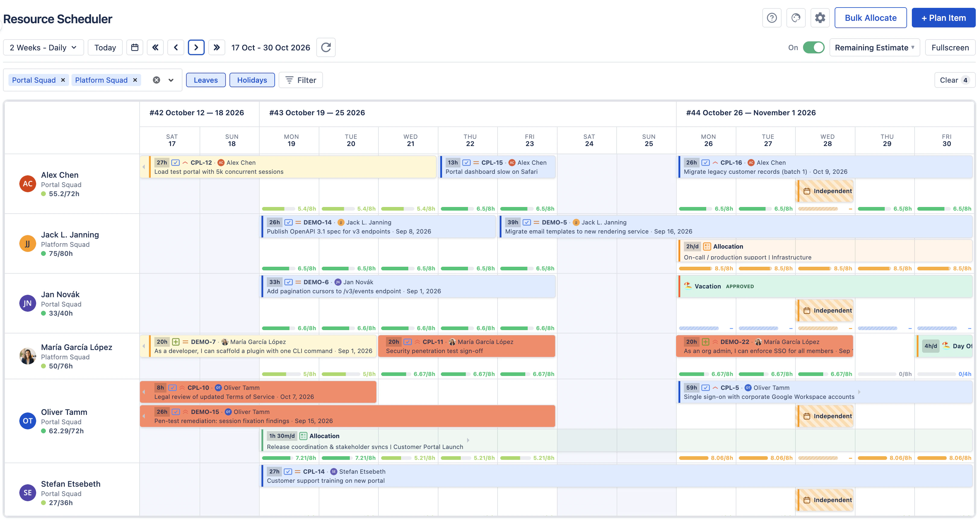This screenshot has height=522, width=980.
Task: Click María García López's photo avatar
Action: 27,356
